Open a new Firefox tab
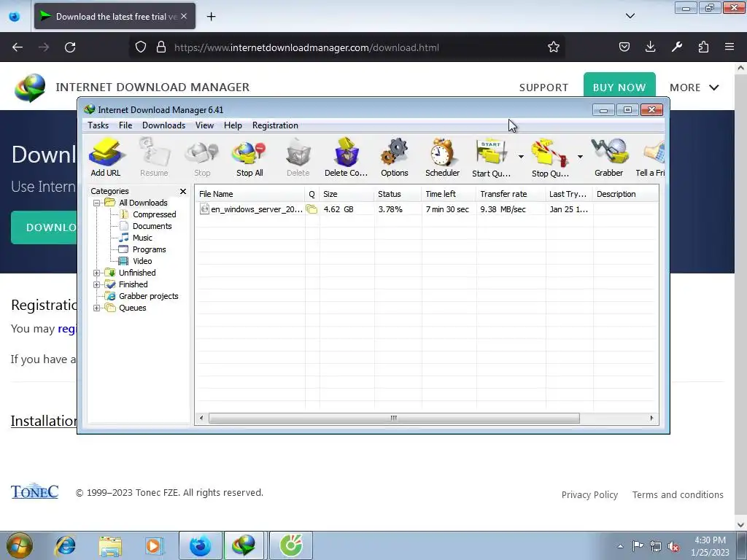 tap(211, 17)
